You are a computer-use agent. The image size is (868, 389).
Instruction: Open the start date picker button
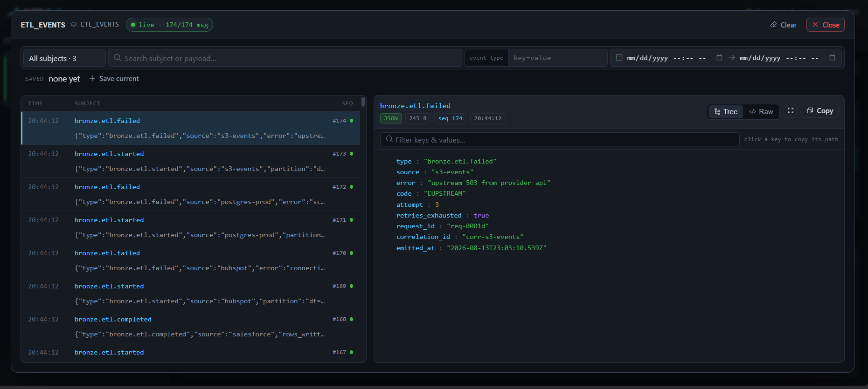[719, 57]
